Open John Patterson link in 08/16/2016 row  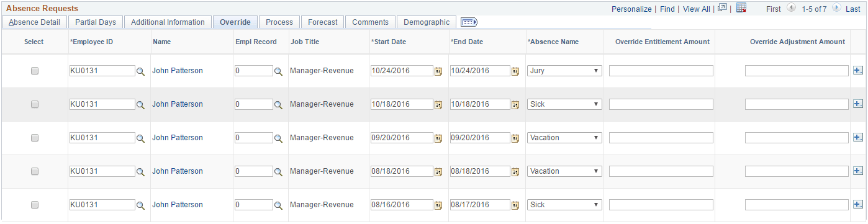point(178,205)
